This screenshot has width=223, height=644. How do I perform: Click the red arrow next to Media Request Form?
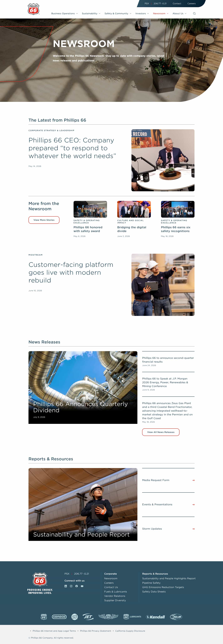click(193, 480)
